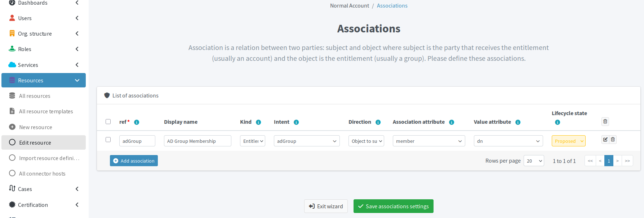644x218 pixels.
Task: Click the Services cloud icon
Action: click(12, 65)
